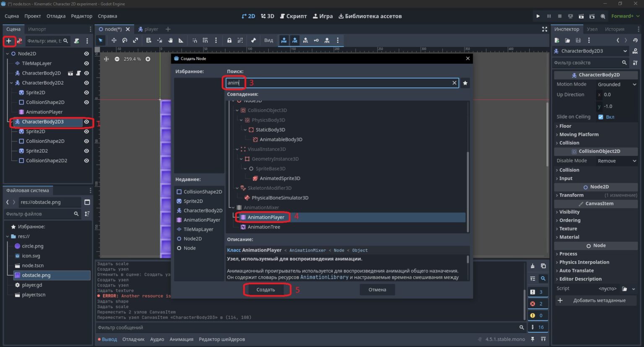Toggle visibility of Node2D root node
Screen dimensions: 644x347
pos(86,54)
